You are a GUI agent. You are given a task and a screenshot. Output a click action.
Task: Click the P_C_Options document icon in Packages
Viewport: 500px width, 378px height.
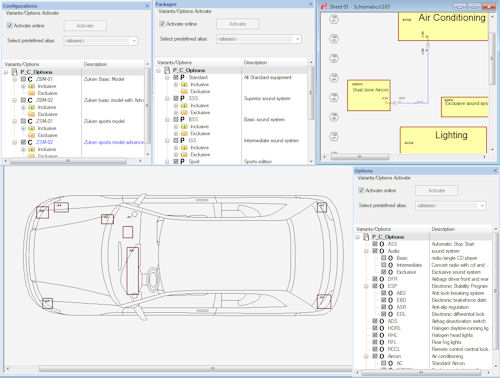(x=167, y=70)
